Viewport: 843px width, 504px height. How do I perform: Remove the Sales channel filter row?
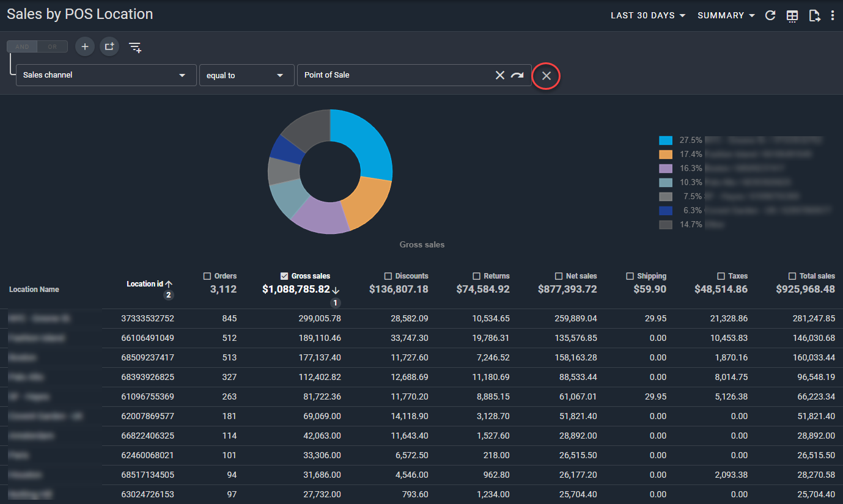coord(546,76)
